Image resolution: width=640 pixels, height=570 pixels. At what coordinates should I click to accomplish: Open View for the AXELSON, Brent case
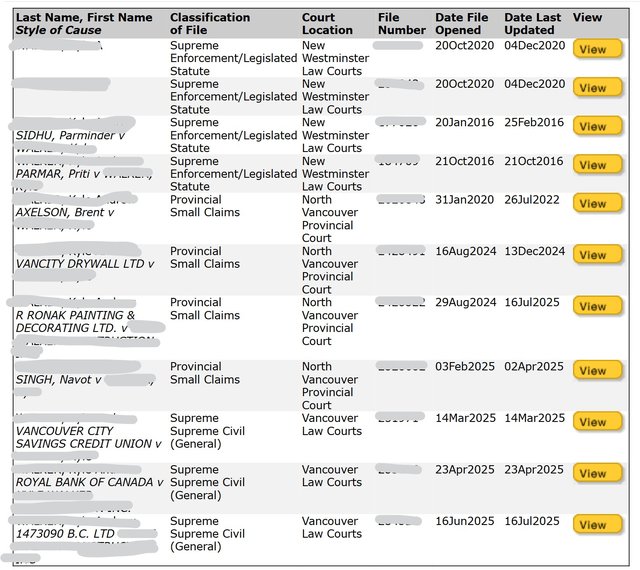point(598,203)
